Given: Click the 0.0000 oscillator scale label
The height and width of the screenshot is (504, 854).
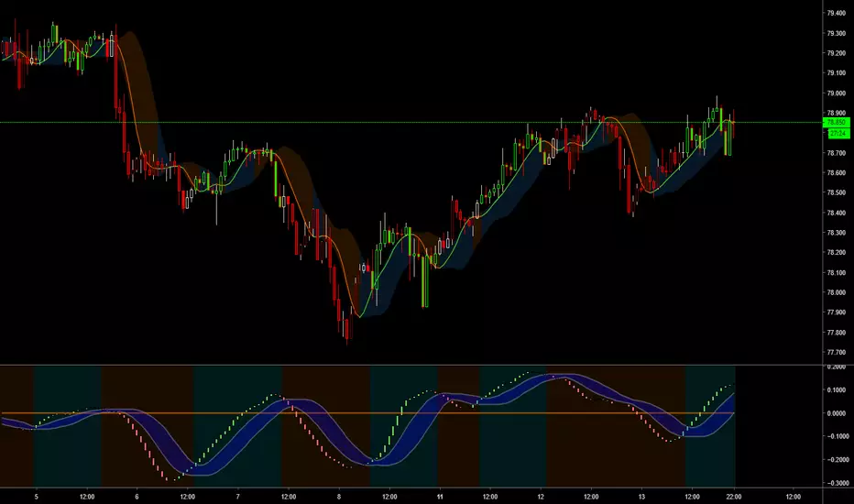Looking at the screenshot, I should tap(836, 413).
